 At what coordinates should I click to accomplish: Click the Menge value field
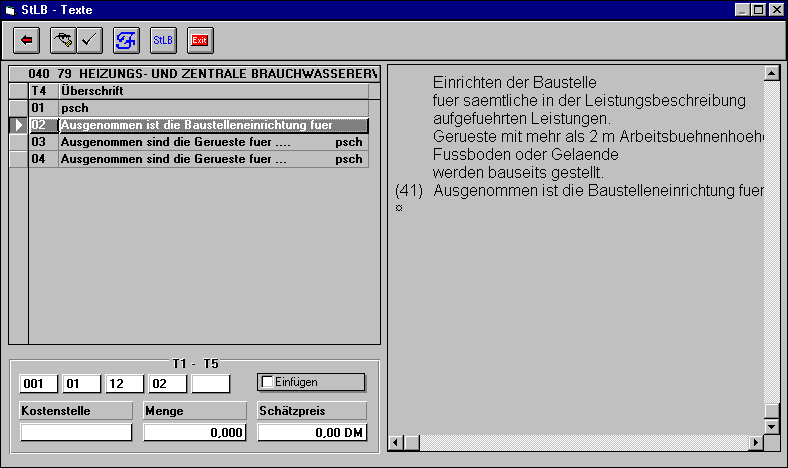pos(194,432)
